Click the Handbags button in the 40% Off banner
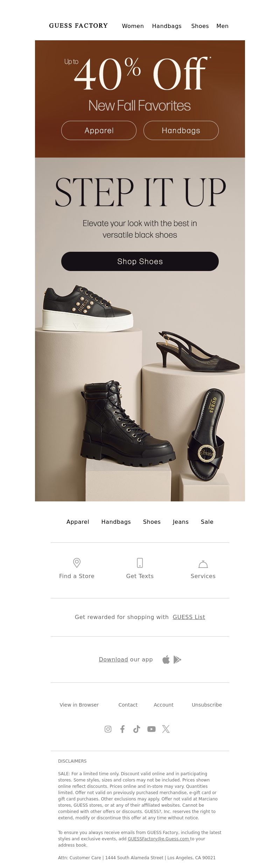This screenshot has height=868, width=280. coord(181,130)
